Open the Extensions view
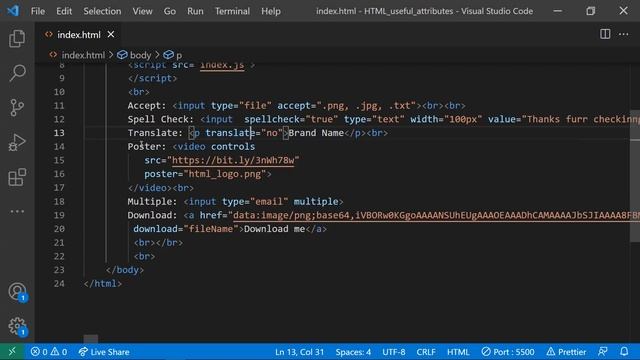The width and height of the screenshot is (640, 360). coord(17,177)
